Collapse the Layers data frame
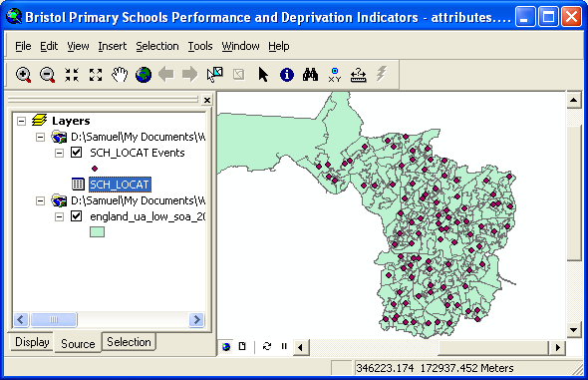 (x=21, y=121)
